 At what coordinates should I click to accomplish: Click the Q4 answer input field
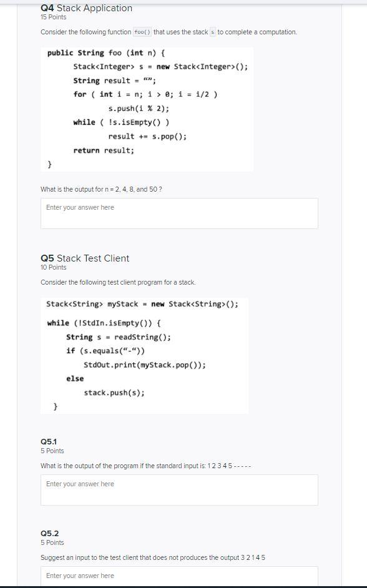click(x=178, y=213)
